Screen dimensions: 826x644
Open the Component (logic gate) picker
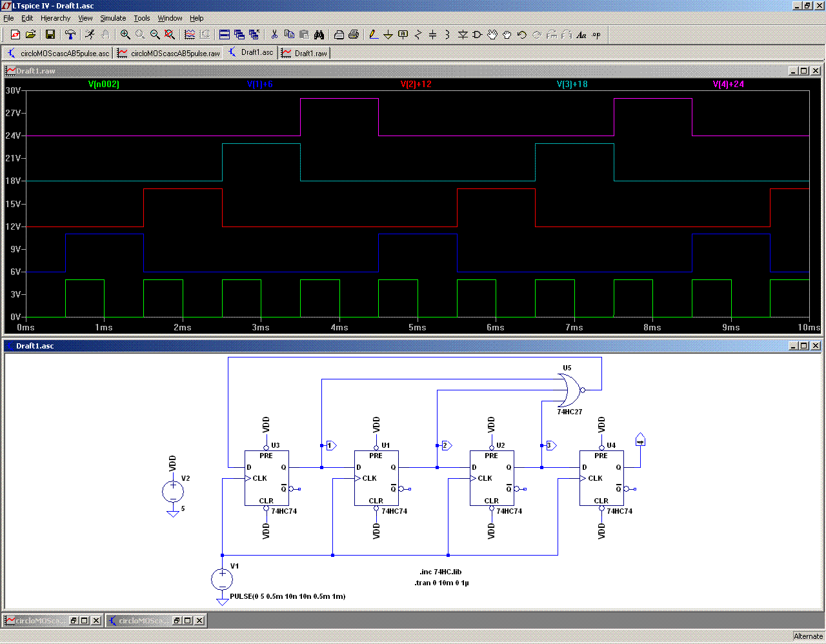click(477, 35)
